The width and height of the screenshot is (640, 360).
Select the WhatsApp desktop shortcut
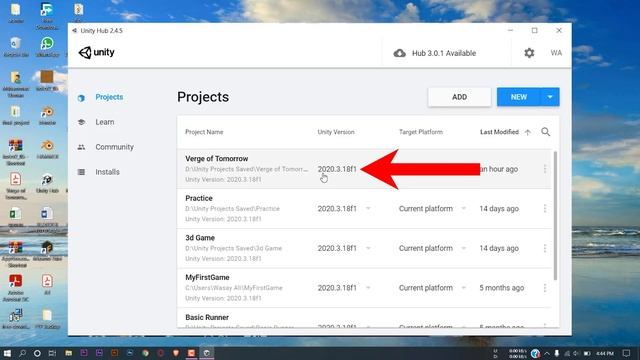[47, 47]
